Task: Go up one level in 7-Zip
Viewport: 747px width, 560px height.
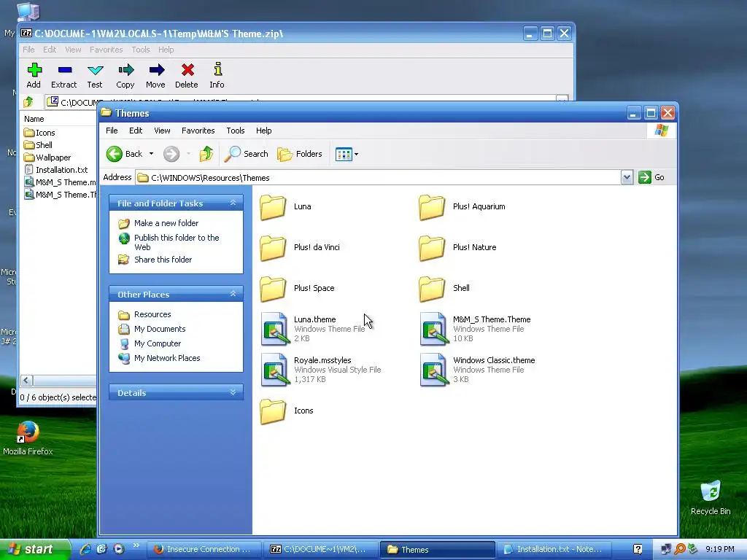Action: click(28, 101)
